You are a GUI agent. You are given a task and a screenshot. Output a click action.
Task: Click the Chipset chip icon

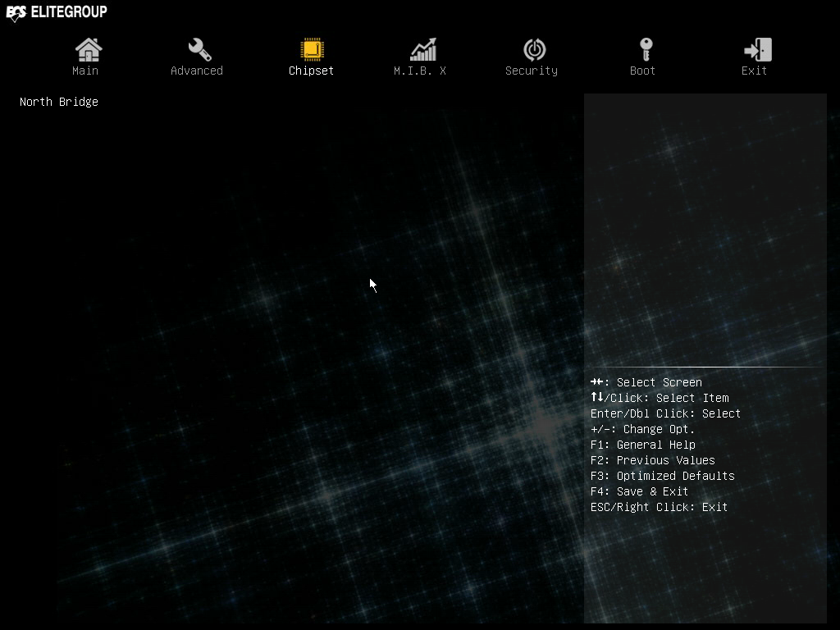(x=312, y=49)
